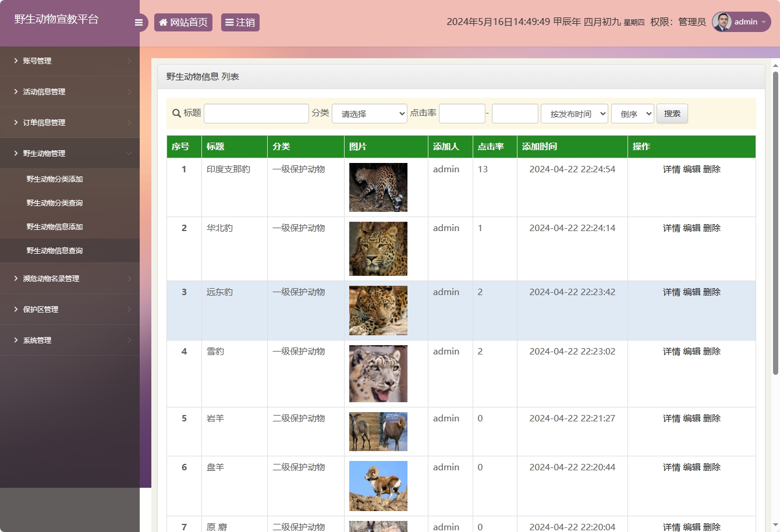Click the hamburger sidebar collapse icon
Image resolution: width=780 pixels, height=532 pixels.
pyautogui.click(x=139, y=23)
